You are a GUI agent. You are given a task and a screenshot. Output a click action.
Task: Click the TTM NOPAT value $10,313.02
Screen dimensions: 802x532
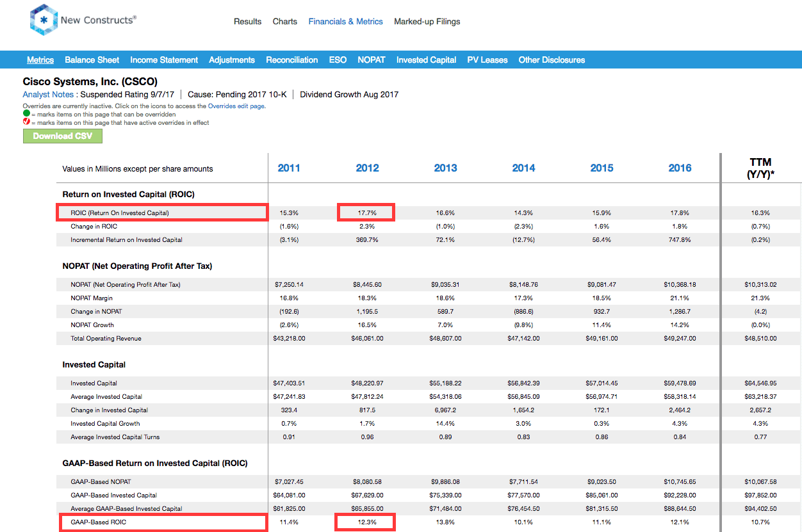(760, 285)
